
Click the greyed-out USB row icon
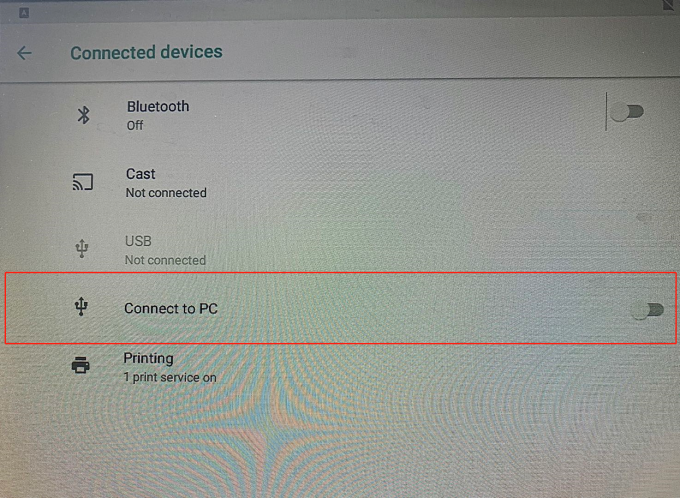(x=82, y=249)
